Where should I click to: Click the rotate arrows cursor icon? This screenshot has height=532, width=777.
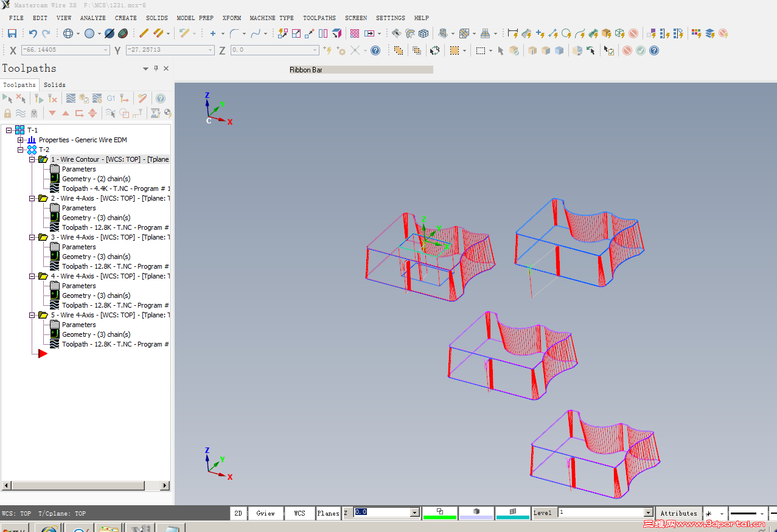[x=435, y=50]
